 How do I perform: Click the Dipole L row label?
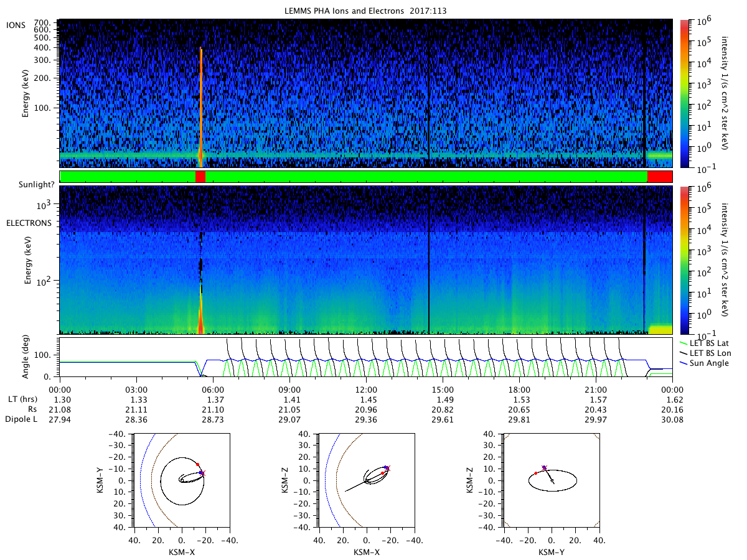22,420
